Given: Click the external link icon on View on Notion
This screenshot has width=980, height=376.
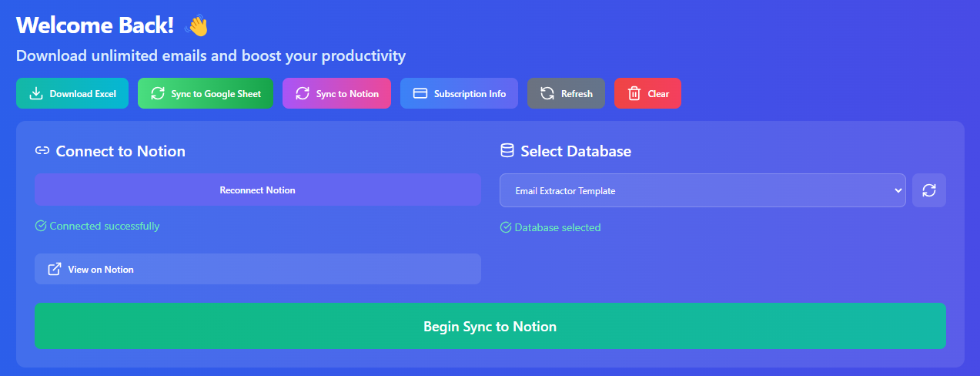Looking at the screenshot, I should tap(55, 270).
